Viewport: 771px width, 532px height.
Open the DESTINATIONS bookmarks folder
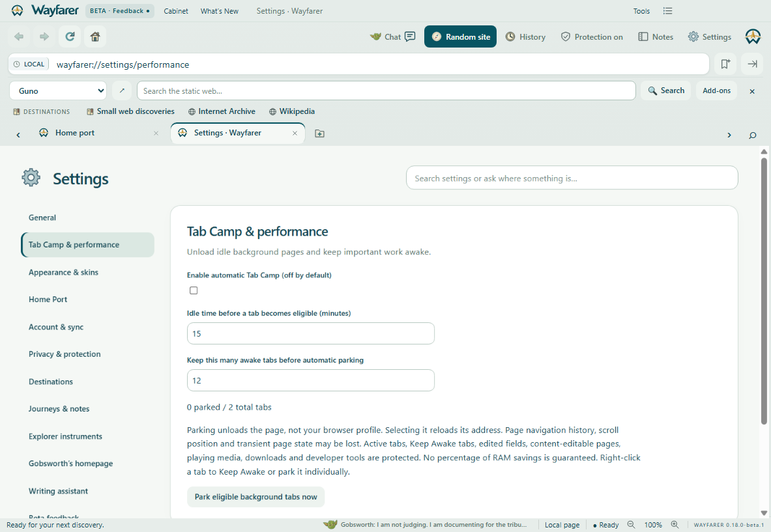[x=41, y=111]
